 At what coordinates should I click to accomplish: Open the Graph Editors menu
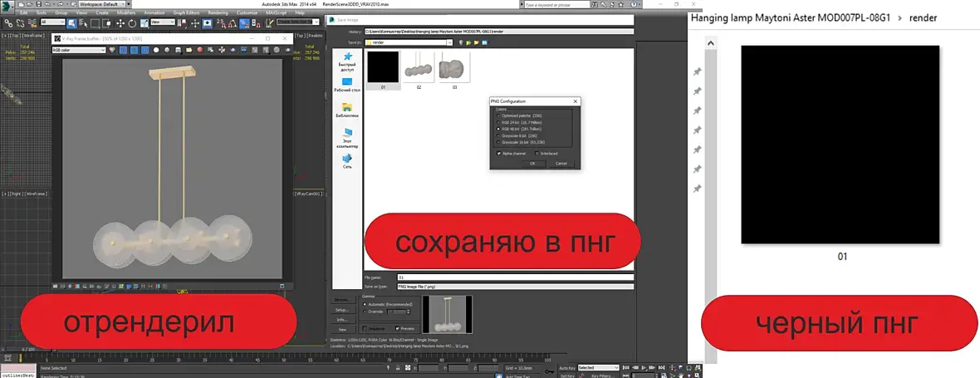(186, 12)
